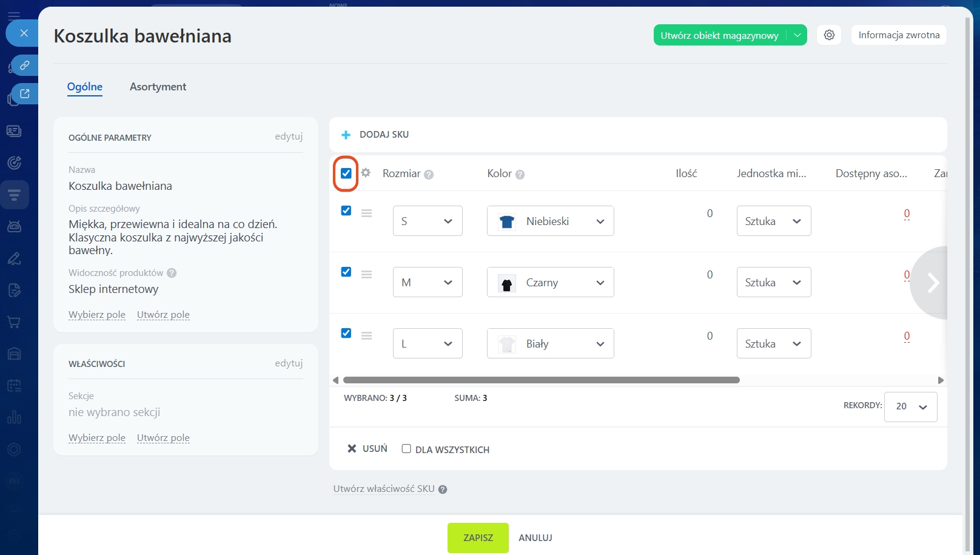The width and height of the screenshot is (980, 555).
Task: Click the horizontal scrollbar of SKU grid
Action: (x=541, y=380)
